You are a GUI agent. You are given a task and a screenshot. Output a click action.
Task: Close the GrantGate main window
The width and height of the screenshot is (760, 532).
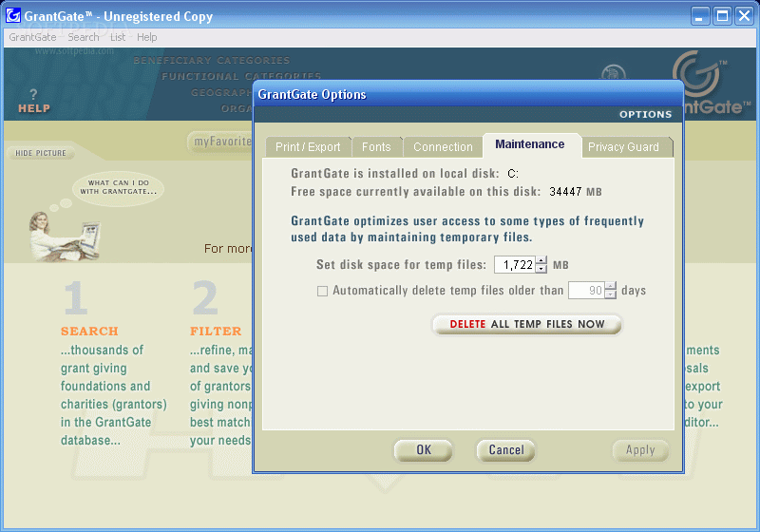click(x=744, y=16)
